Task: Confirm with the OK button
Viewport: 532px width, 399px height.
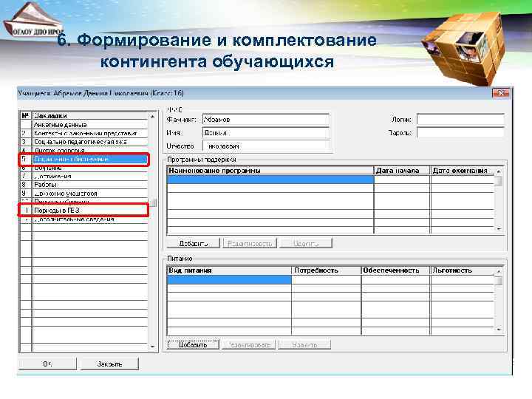Action: (x=47, y=364)
